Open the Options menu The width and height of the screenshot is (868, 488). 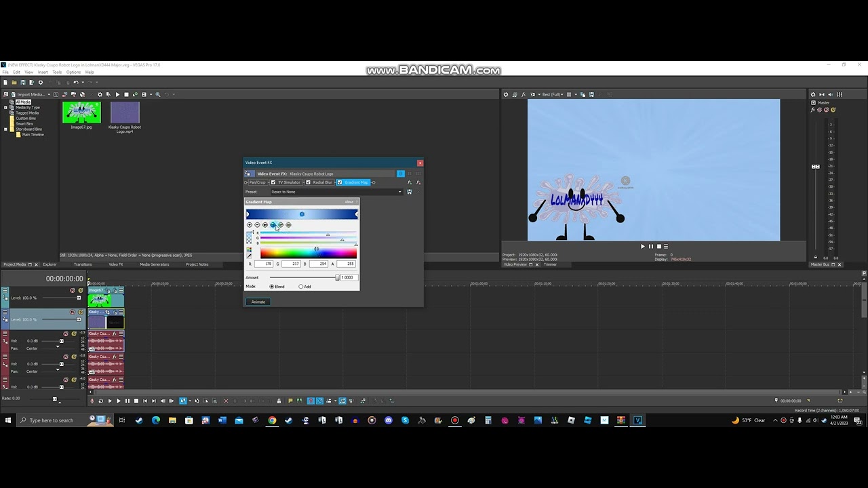tap(73, 72)
